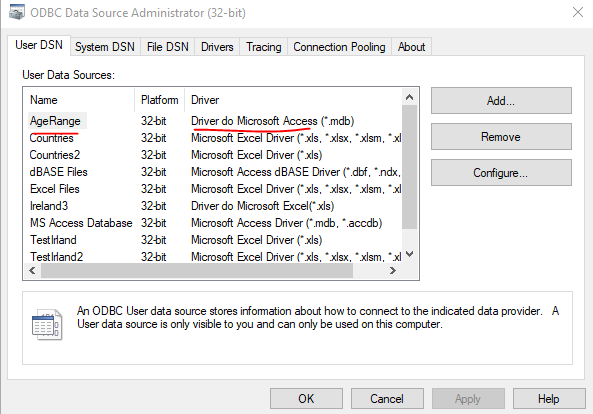Click the data source info icon
593x414 pixels.
pyautogui.click(x=47, y=325)
